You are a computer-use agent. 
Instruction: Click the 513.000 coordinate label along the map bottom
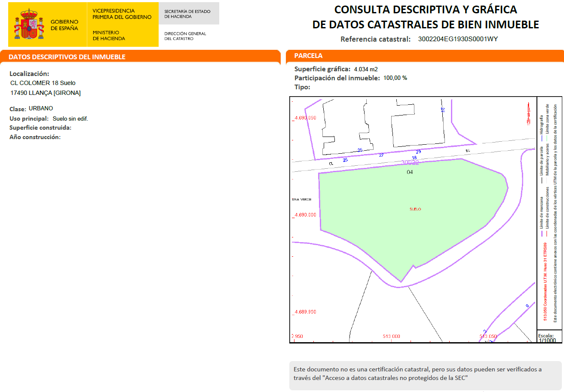(391, 336)
